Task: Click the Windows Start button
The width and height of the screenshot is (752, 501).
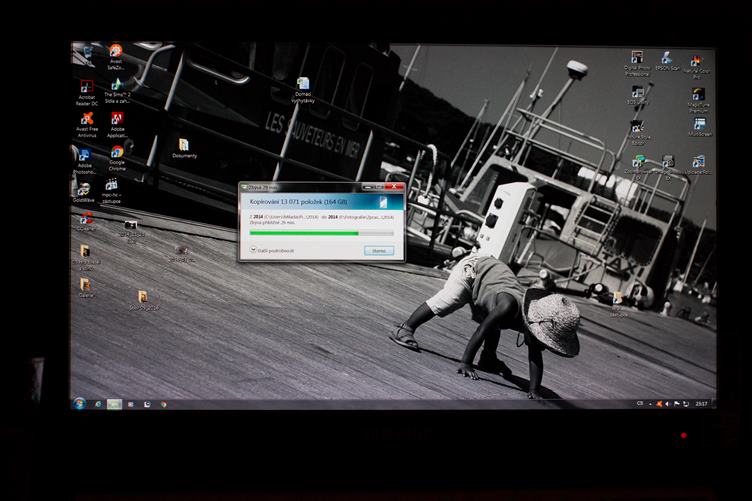Action: 79,404
